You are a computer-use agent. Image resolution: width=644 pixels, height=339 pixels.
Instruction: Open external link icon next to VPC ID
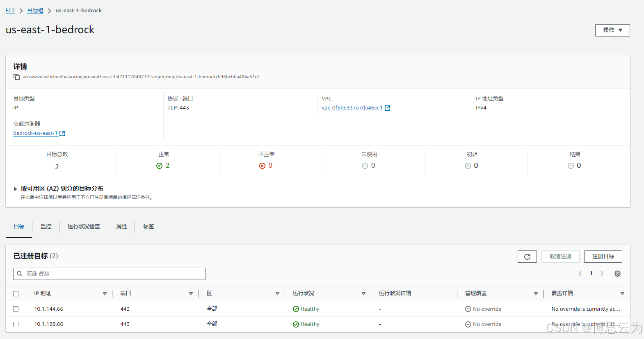pos(388,108)
